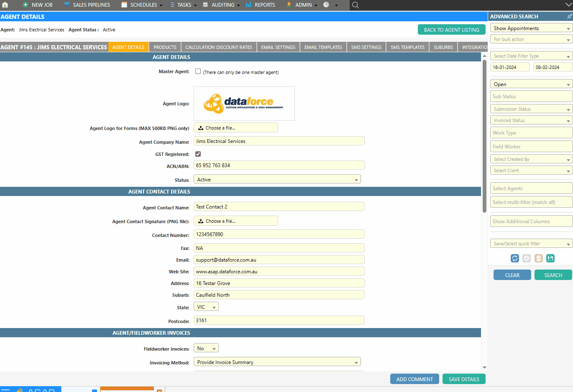
Task: Click the quick filter settings gear icon
Action: coord(527,258)
